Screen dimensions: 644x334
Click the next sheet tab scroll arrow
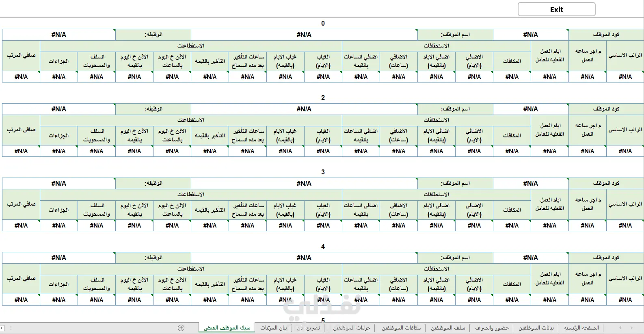pos(631,328)
